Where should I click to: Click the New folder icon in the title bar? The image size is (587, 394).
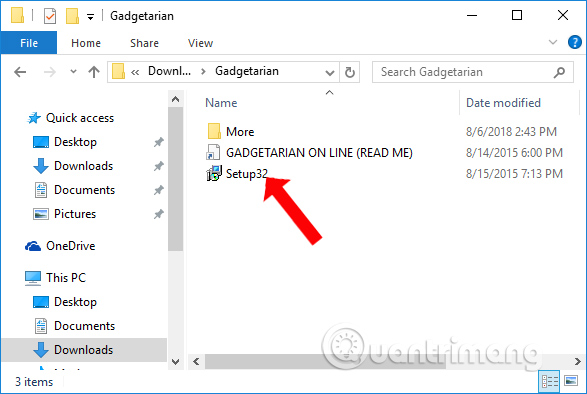tap(72, 16)
